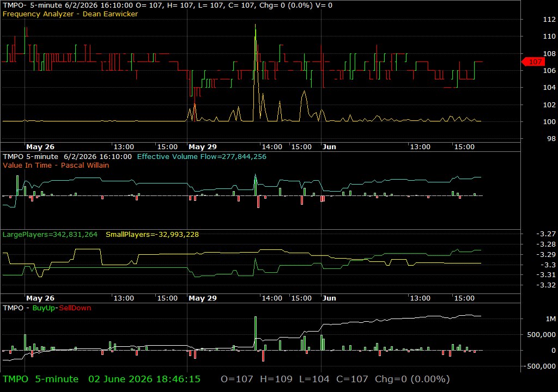Click the 1M axis label in BuyUp-SellDown panel
The width and height of the screenshot is (558, 392).
(550, 319)
